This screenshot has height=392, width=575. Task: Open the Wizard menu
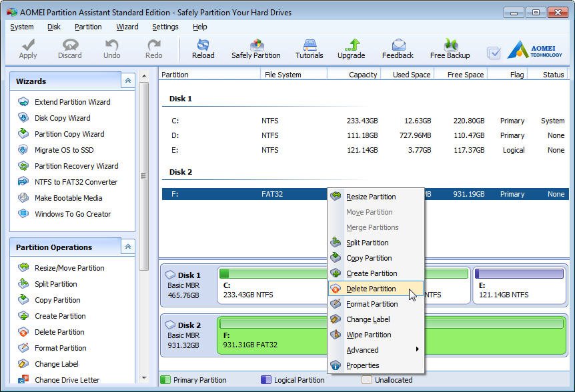point(127,27)
